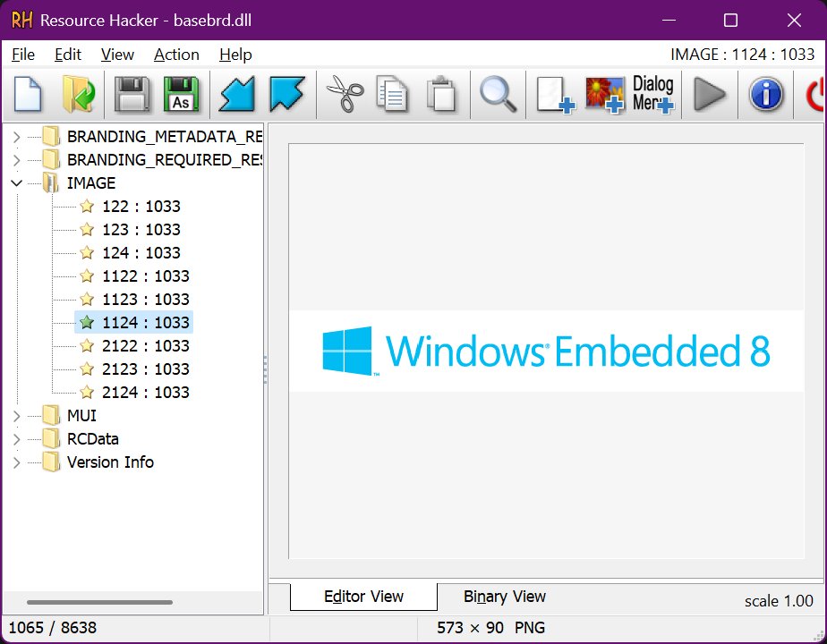Select resource 2122 : 1033
Image resolution: width=827 pixels, height=644 pixels.
146,346
